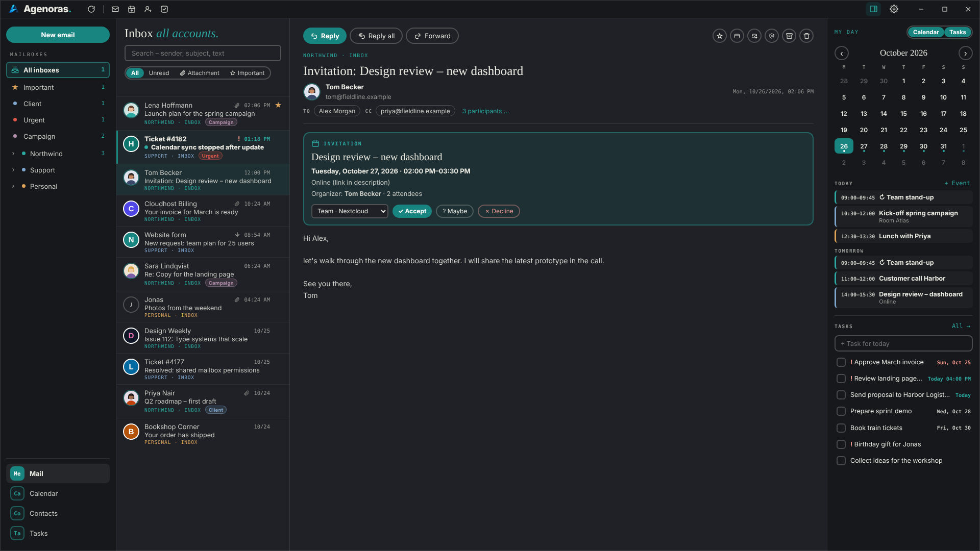Tick the Book train tickets checkbox
Image resolution: width=980 pixels, height=551 pixels.
(x=841, y=428)
